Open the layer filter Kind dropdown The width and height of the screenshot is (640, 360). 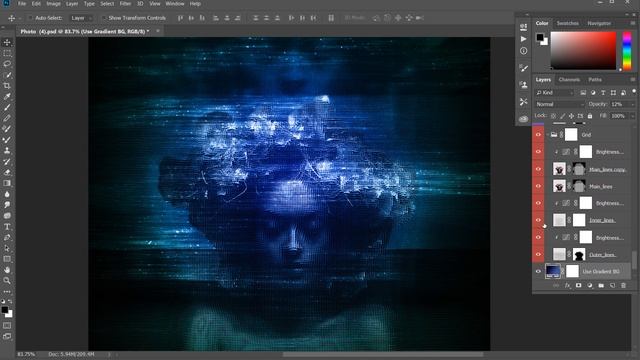point(555,93)
